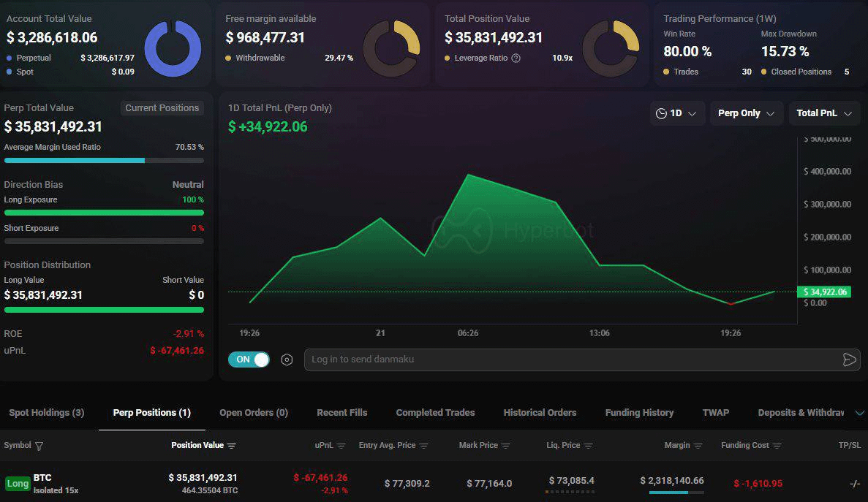Click the Short Exposure progress bar

point(104,241)
